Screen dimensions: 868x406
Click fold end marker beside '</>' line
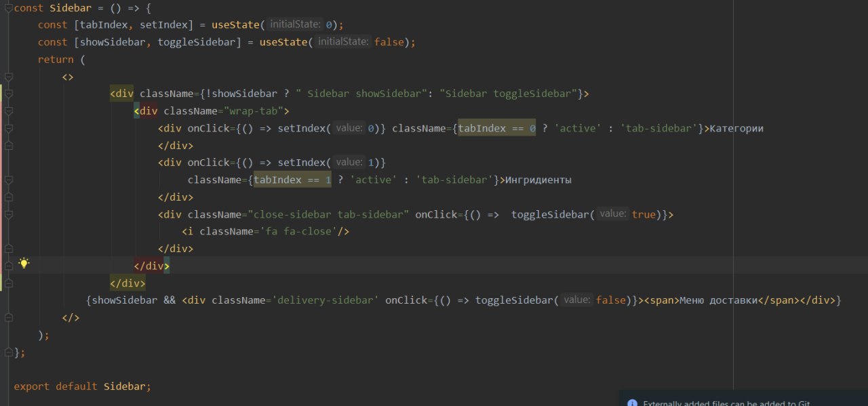(8, 317)
